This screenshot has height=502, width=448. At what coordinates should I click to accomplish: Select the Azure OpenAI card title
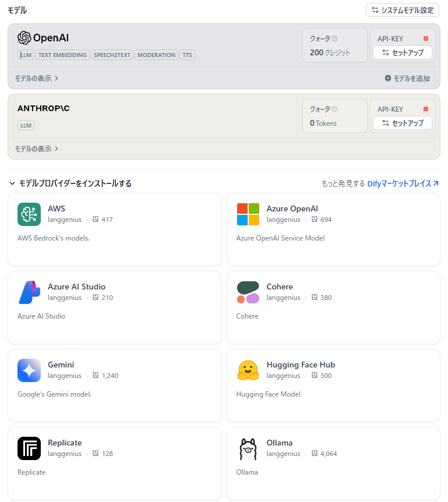(x=292, y=208)
